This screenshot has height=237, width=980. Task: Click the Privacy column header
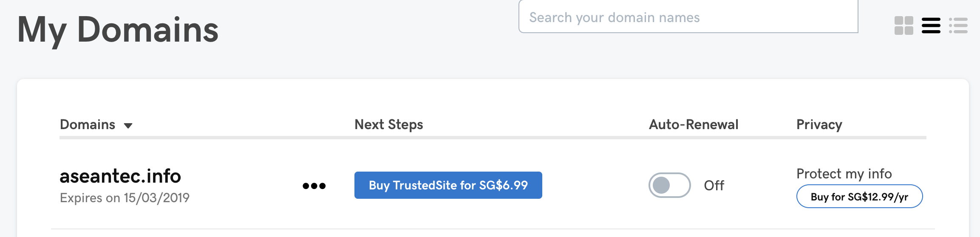tap(819, 124)
